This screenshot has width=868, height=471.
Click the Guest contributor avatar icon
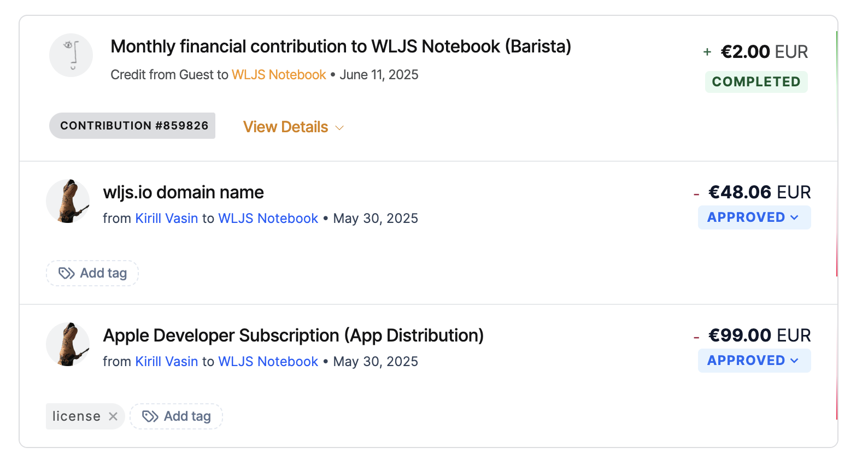tap(71, 55)
